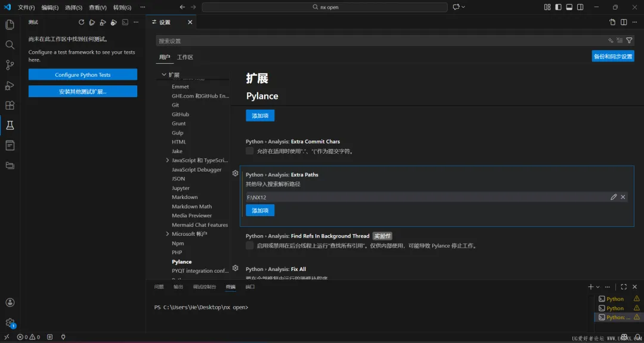Show test output terminal icon

click(125, 22)
